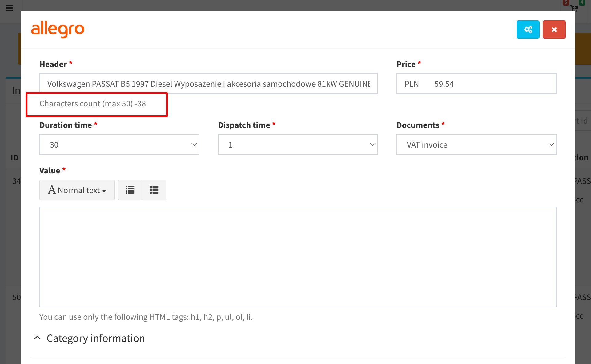Open the shopping cart icon

574,8
